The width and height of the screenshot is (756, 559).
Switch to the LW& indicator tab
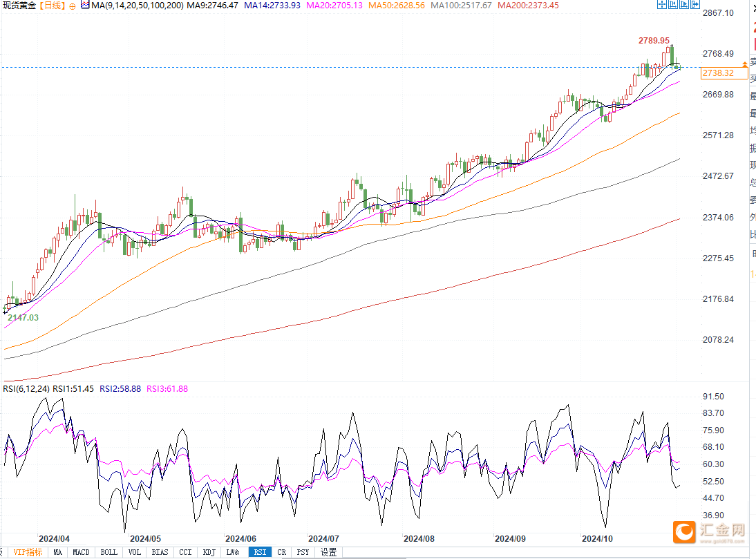[x=233, y=552]
